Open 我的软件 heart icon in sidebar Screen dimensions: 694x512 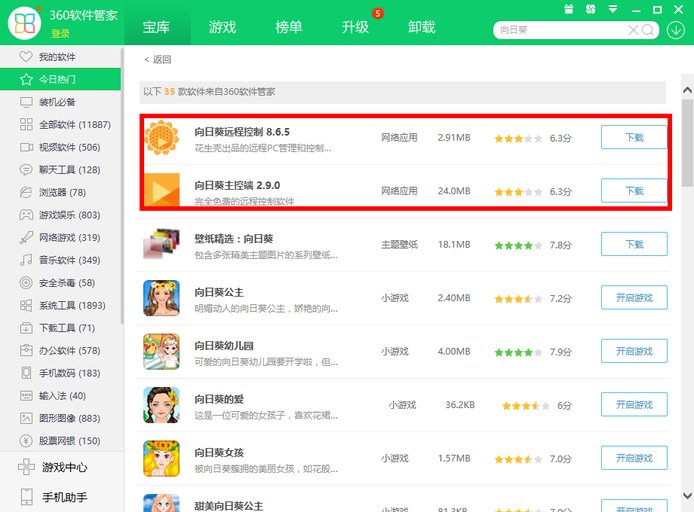click(26, 57)
